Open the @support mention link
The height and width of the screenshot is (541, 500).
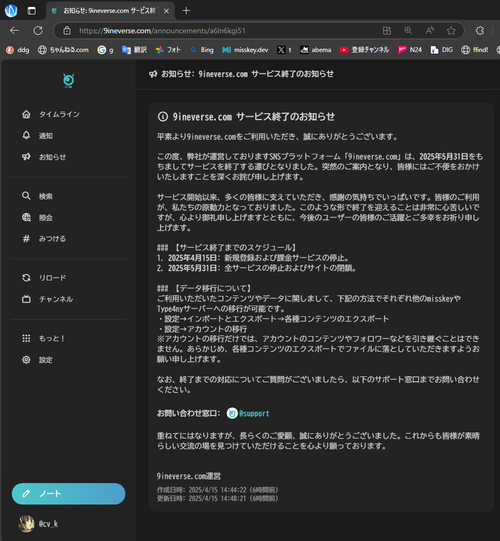pos(254,413)
